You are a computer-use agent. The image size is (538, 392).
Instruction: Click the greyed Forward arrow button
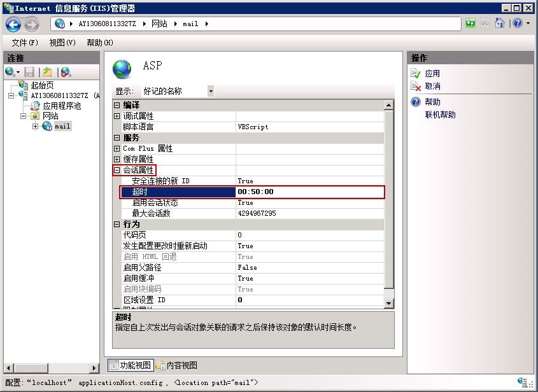coord(32,24)
